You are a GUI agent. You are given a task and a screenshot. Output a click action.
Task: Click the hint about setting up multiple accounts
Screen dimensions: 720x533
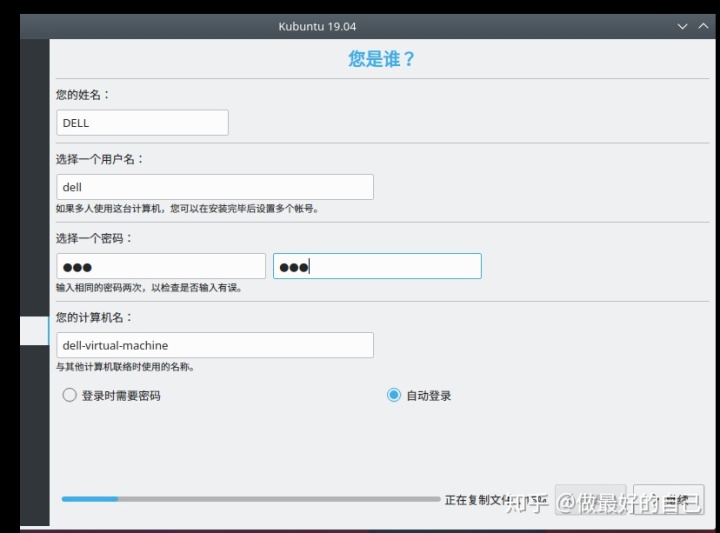coord(187,208)
